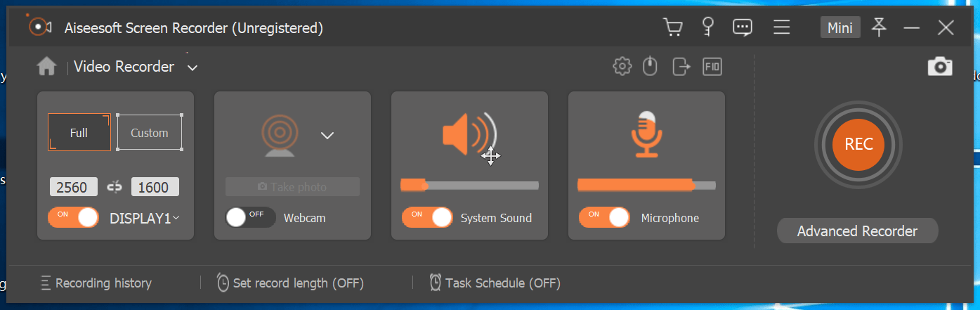Click the register key icon
This screenshot has height=310, width=980.
pos(708,27)
